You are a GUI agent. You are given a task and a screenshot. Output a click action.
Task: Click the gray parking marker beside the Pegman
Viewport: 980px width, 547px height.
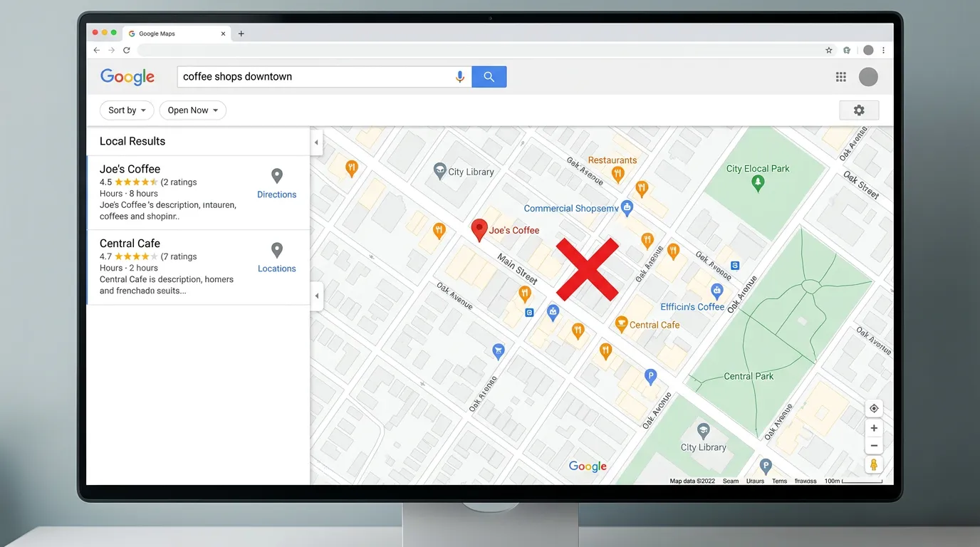[766, 467]
